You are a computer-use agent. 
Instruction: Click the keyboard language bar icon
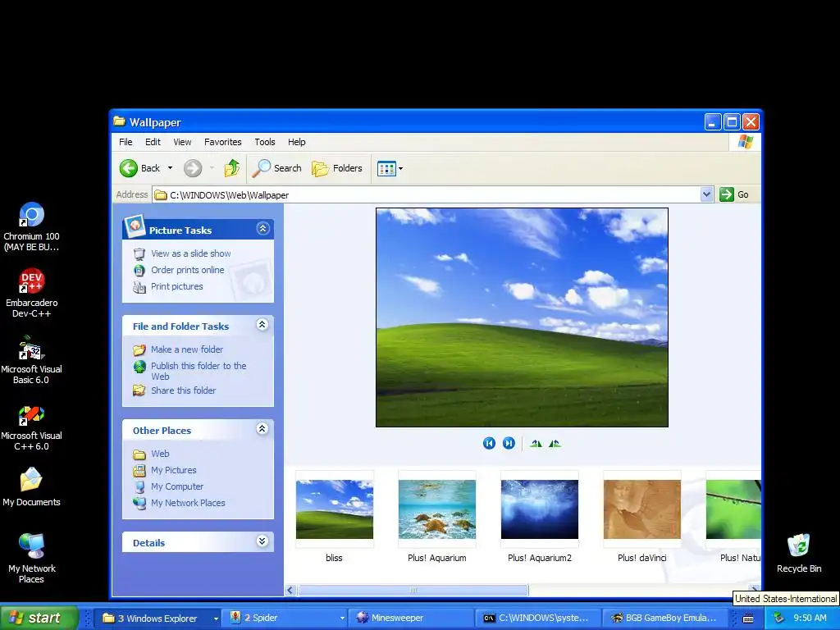pyautogui.click(x=748, y=619)
